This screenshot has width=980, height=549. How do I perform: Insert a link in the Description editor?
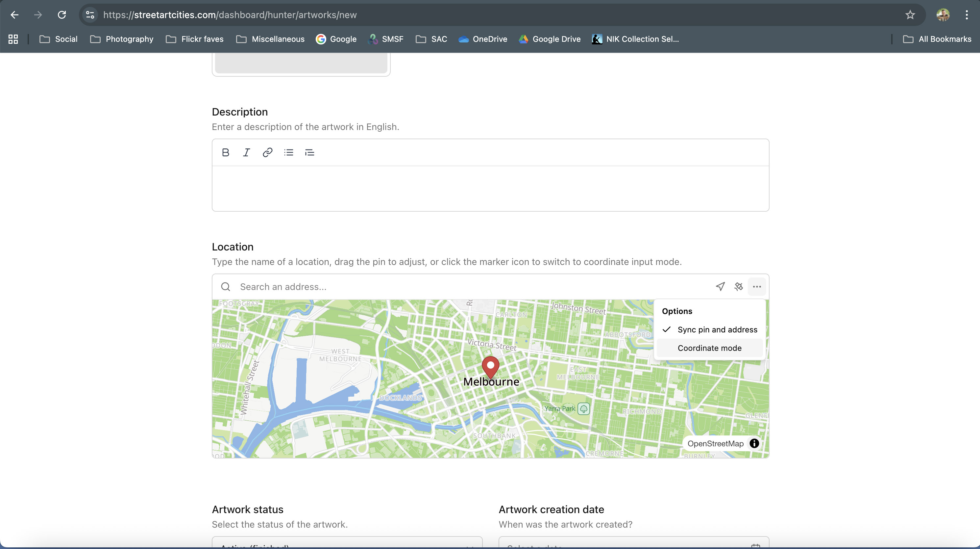pyautogui.click(x=267, y=152)
